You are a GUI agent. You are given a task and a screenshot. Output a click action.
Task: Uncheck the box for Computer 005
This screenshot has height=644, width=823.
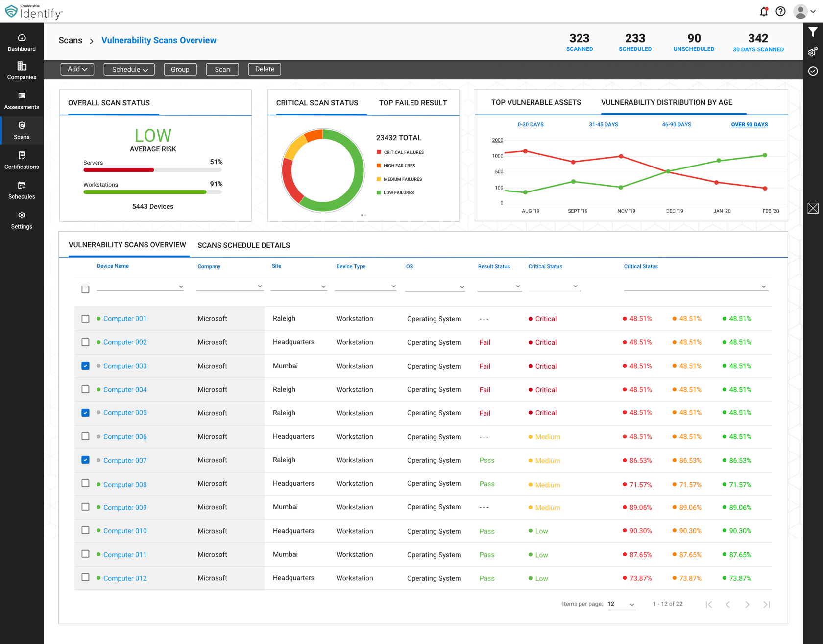85,413
